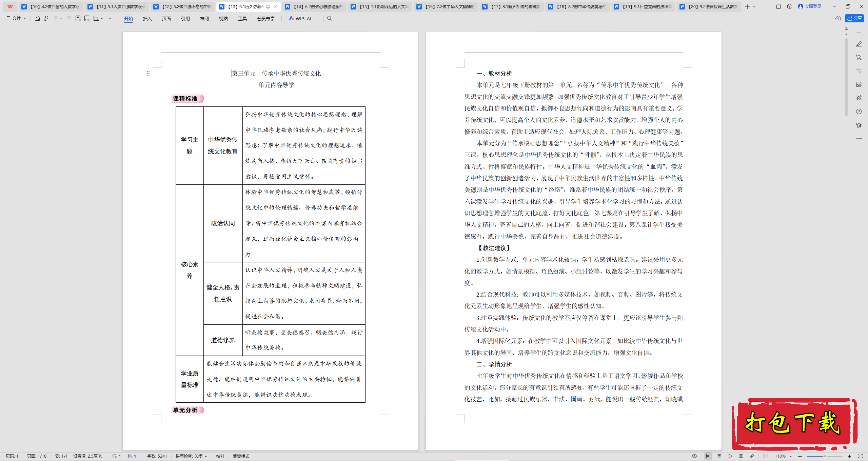Click the three-dots more icon in right sidebar
The image size is (868, 461).
[x=859, y=139]
